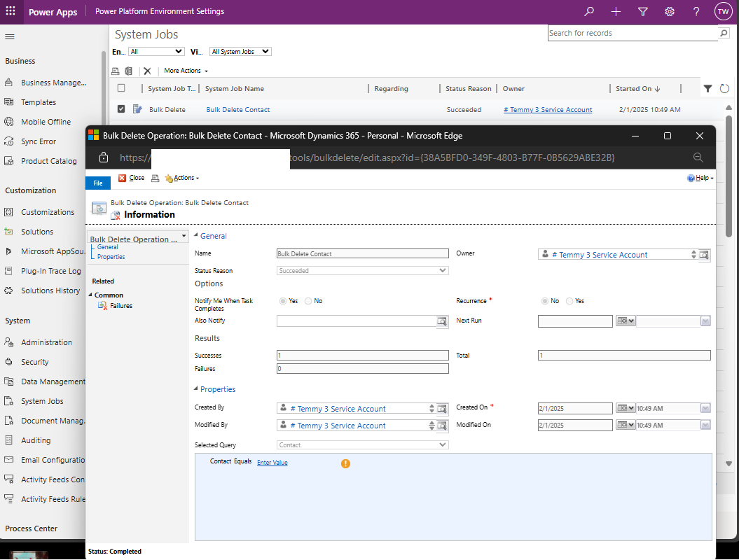
Task: Click the Successes results field
Action: [362, 355]
